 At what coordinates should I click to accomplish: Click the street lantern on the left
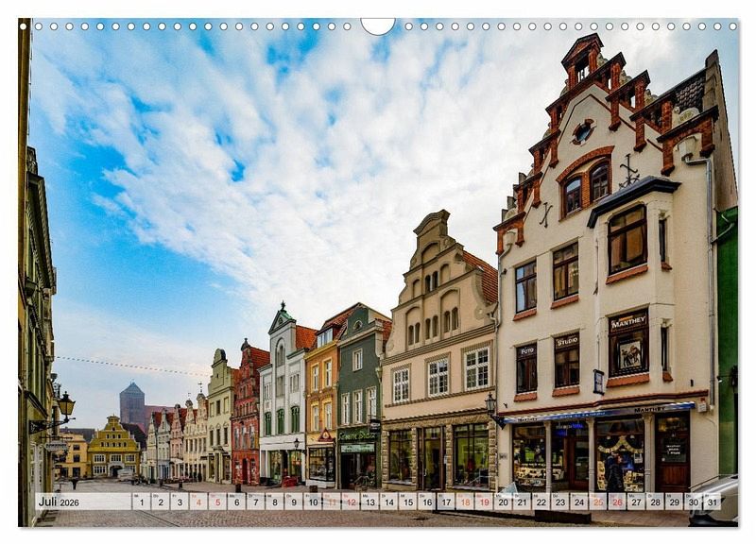(x=65, y=404)
